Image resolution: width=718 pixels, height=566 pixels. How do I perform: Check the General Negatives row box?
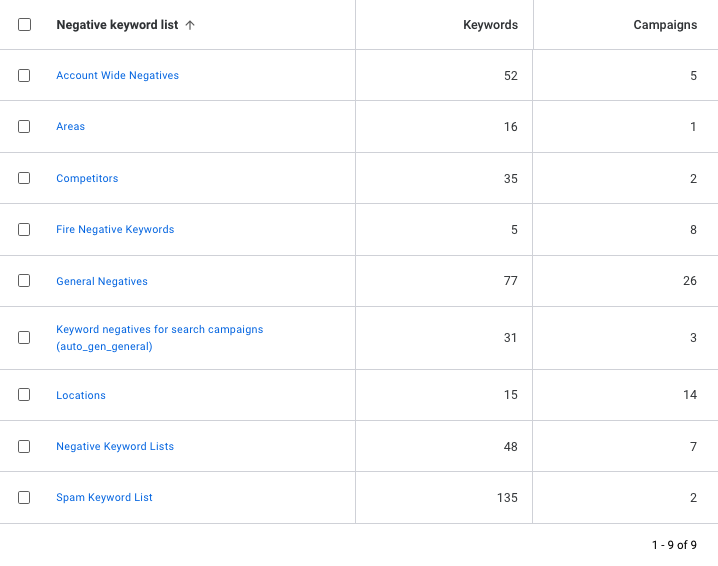pyautogui.click(x=24, y=281)
